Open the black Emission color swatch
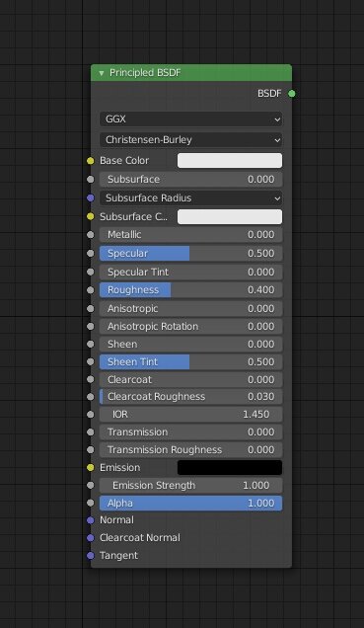364x628 pixels. point(230,467)
